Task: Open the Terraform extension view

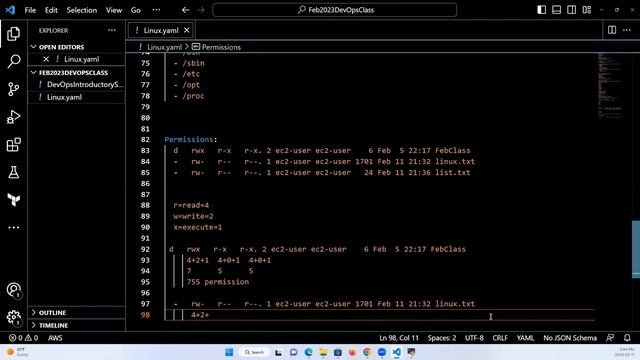Action: tap(13, 200)
